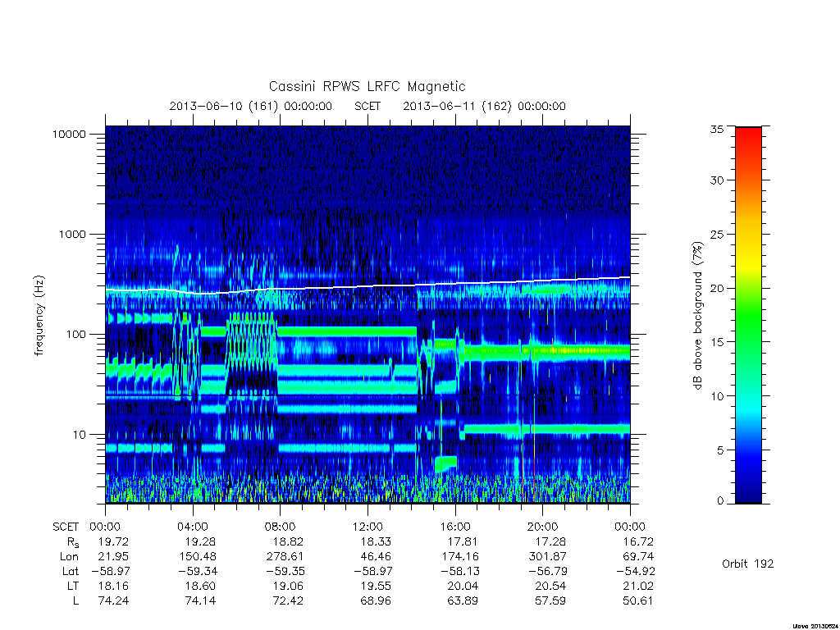The image size is (840, 630).
Task: Click the LT row label
Action: coord(72,586)
